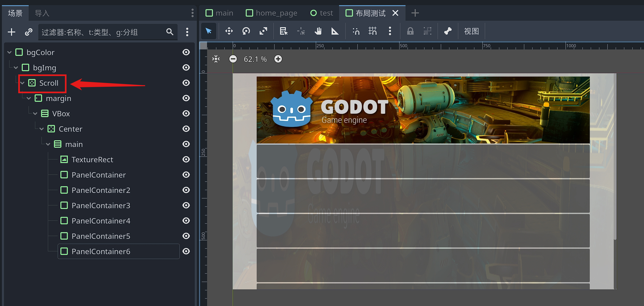Screen dimensions: 644x306
Task: Pick the Ruler measurement tool
Action: tap(335, 31)
